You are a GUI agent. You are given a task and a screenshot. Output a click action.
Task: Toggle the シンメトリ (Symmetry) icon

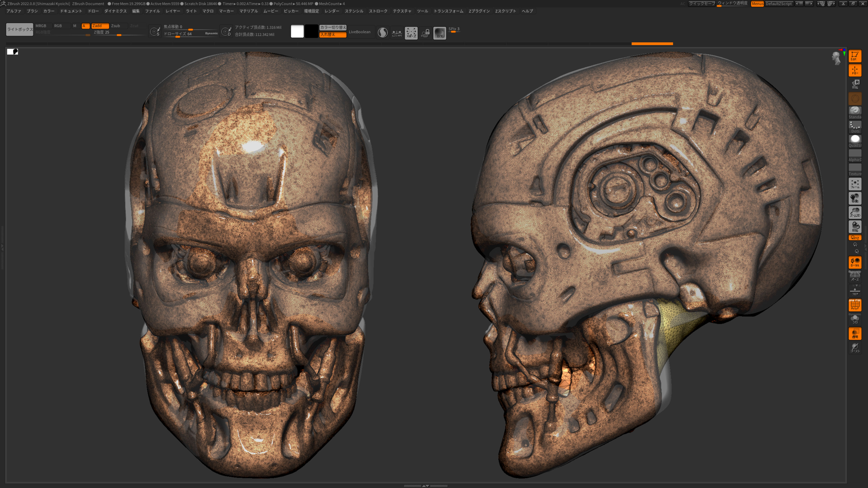(x=397, y=33)
